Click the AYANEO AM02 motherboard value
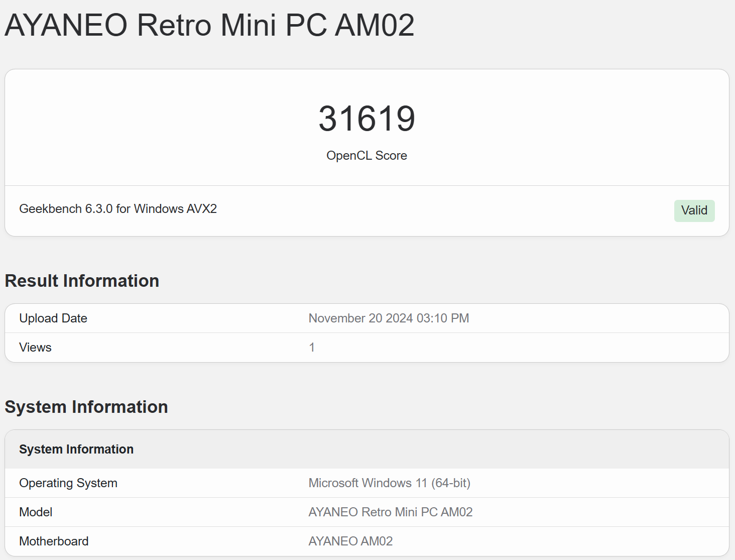The width and height of the screenshot is (735, 560). point(350,541)
